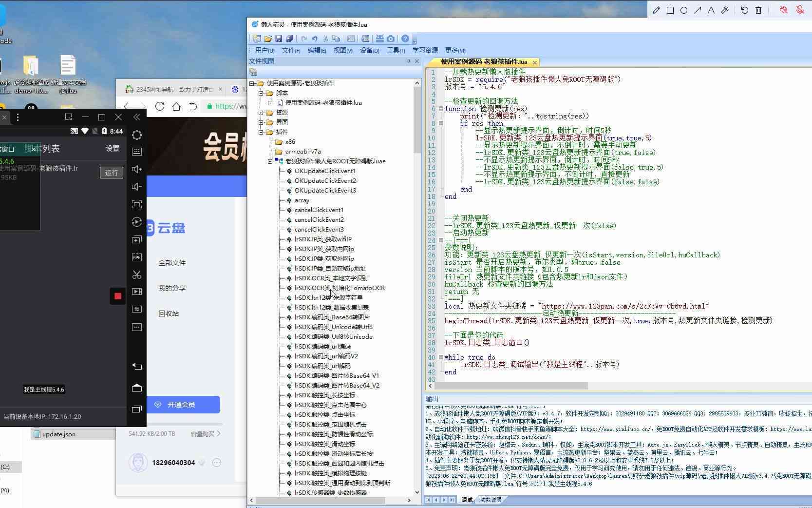Open the 文件(F) menu
This screenshot has height=508, width=812.
pyautogui.click(x=291, y=50)
